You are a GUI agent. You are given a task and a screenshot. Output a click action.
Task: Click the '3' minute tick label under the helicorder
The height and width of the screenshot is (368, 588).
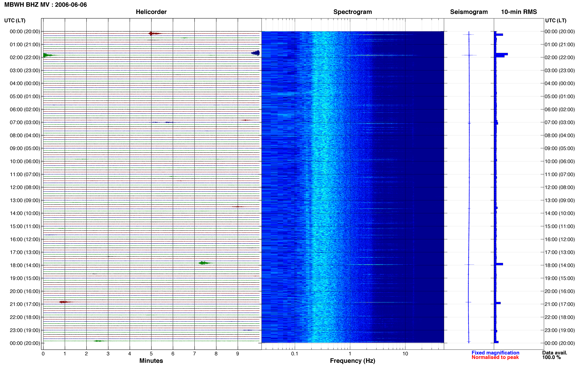pyautogui.click(x=108, y=354)
